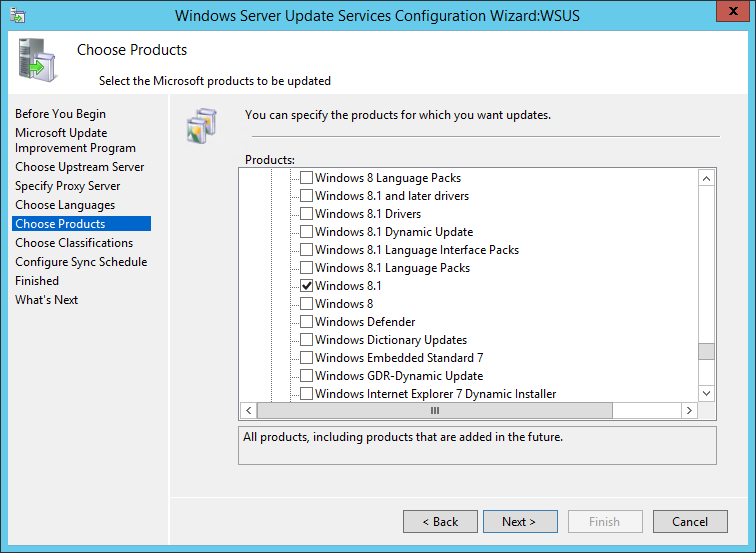Click the 'All products' description text box
Viewport: 756px width, 553px height.
coord(477,445)
